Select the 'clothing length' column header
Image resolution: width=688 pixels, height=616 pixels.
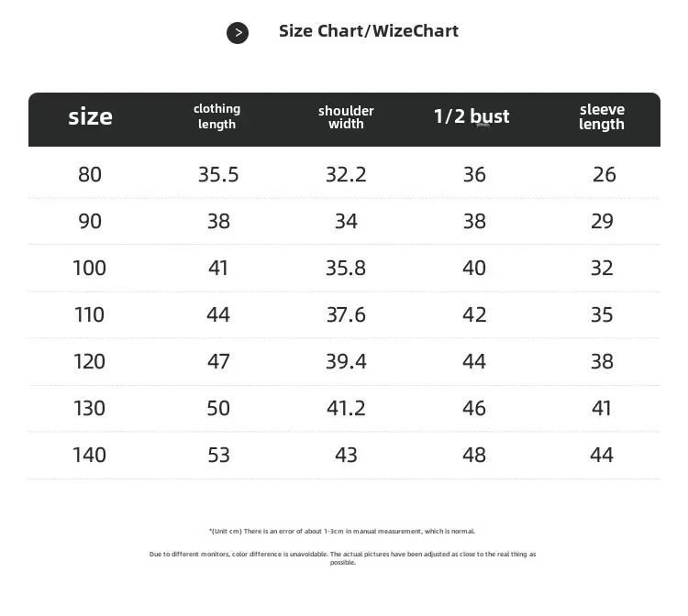click(x=217, y=116)
